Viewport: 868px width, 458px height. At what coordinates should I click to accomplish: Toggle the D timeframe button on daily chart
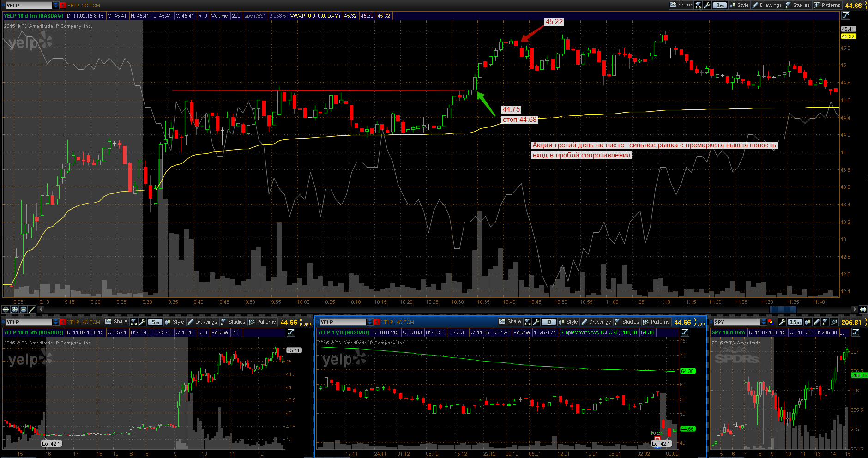549,322
